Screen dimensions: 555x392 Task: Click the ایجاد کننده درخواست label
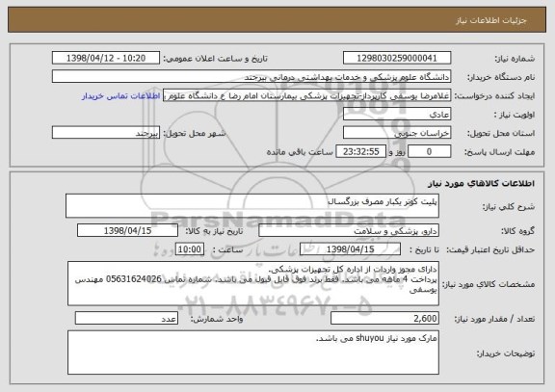click(x=494, y=96)
